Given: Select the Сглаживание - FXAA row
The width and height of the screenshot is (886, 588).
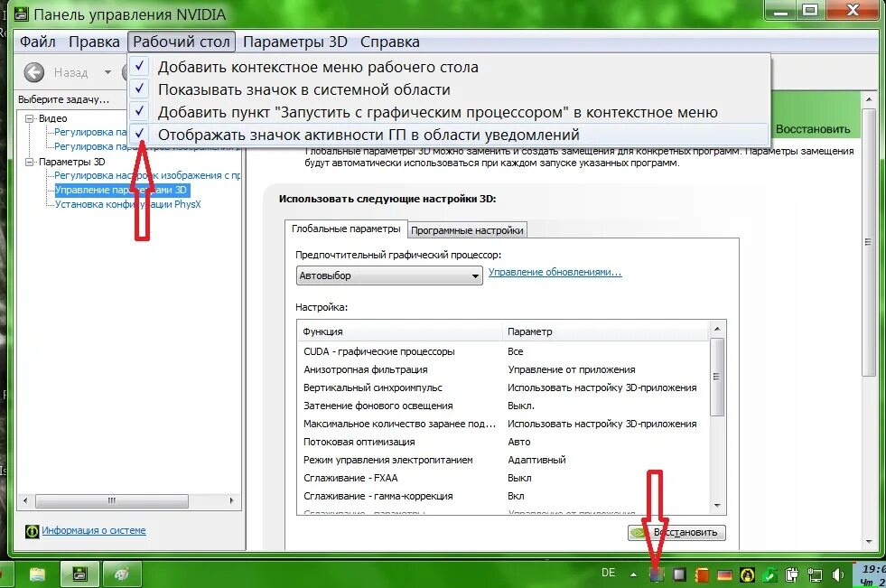Looking at the screenshot, I should pos(503,478).
